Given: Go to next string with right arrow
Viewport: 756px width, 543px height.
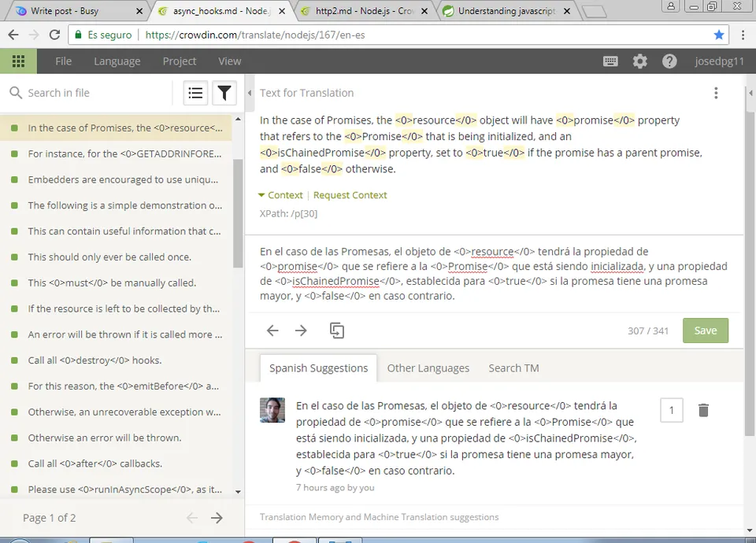Looking at the screenshot, I should click(x=301, y=331).
